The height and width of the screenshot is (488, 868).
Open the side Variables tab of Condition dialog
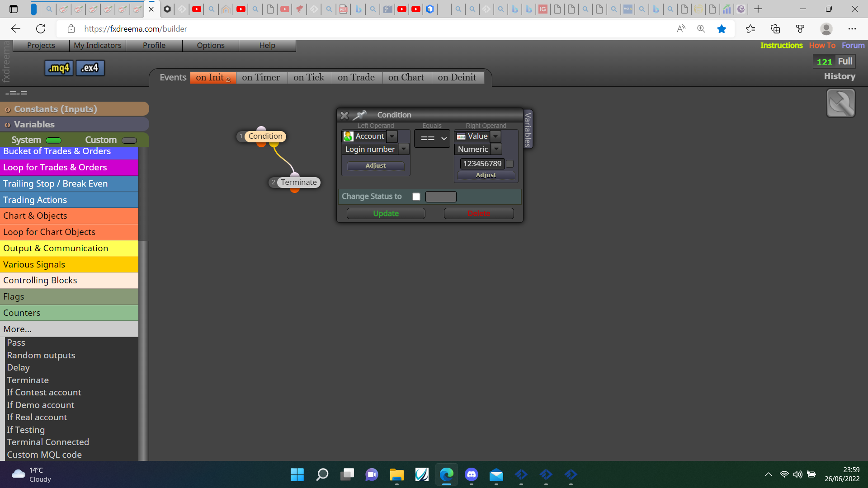[x=528, y=129]
